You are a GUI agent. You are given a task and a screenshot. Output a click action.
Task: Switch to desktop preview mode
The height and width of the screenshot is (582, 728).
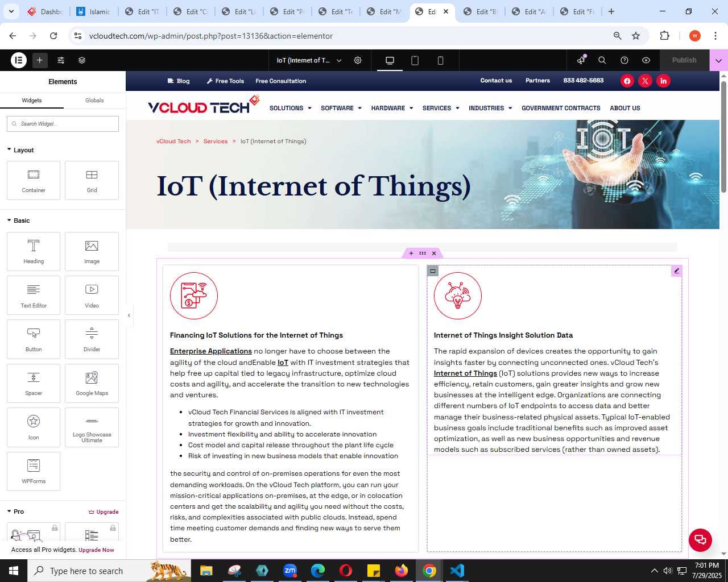click(390, 60)
